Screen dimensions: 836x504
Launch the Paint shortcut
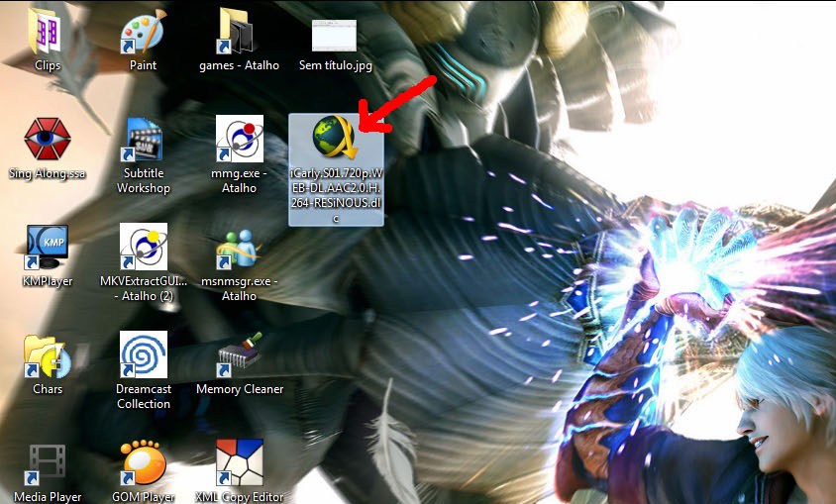point(143,33)
